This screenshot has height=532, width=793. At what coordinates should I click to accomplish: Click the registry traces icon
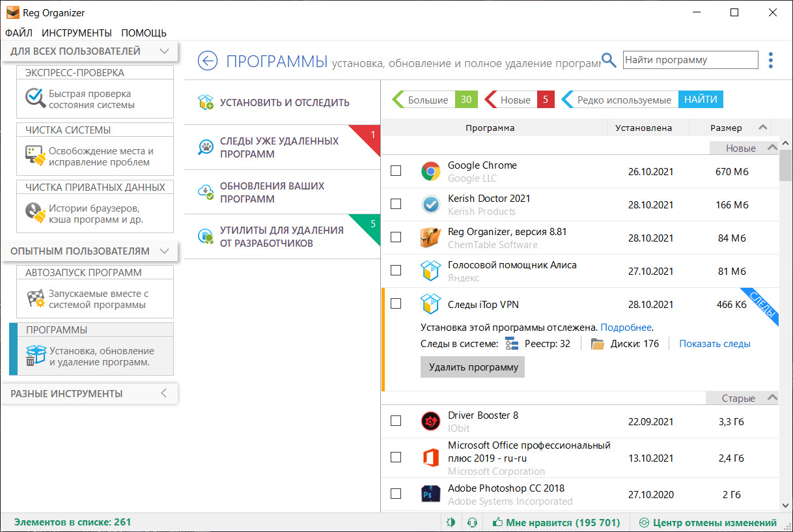[x=511, y=344]
